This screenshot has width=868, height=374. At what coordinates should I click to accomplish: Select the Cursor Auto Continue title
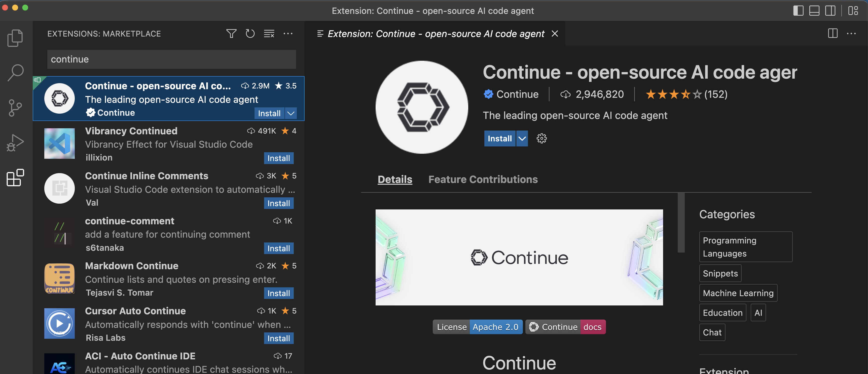pos(135,311)
